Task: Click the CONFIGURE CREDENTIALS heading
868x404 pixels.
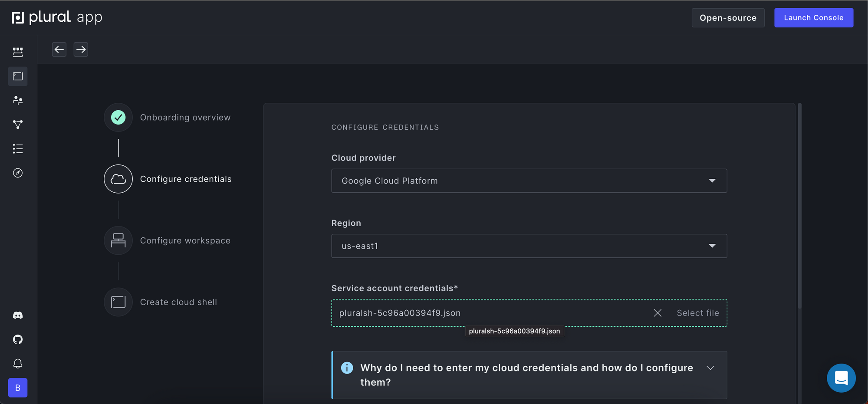Action: (385, 127)
